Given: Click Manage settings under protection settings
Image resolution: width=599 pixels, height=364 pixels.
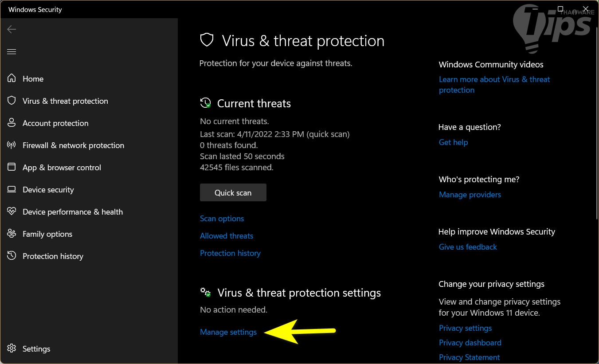Looking at the screenshot, I should (x=228, y=332).
